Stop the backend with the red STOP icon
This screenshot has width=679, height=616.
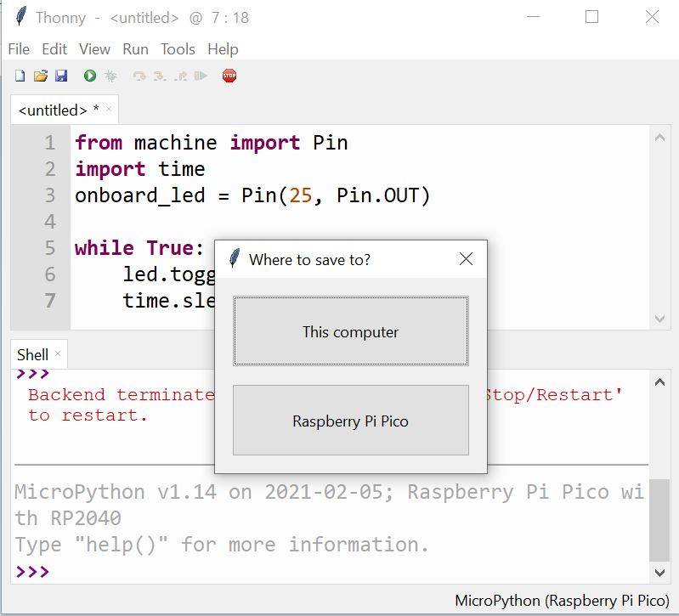point(229,76)
